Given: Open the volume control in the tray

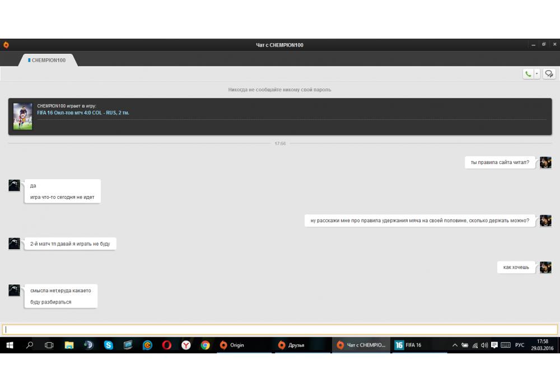Looking at the screenshot, I should (484, 345).
